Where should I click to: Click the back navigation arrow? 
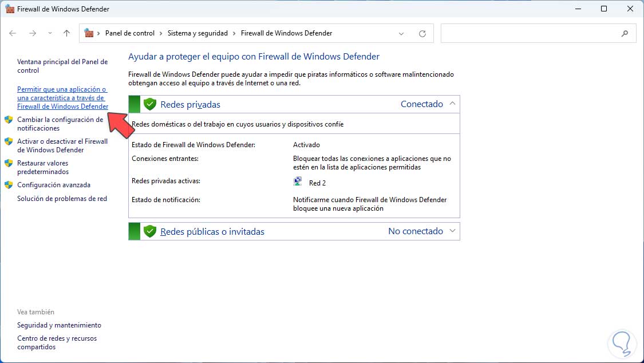pos(13,33)
